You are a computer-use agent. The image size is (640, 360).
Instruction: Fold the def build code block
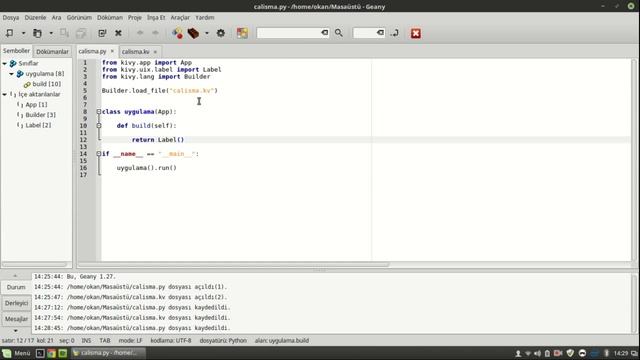pyautogui.click(x=99, y=126)
